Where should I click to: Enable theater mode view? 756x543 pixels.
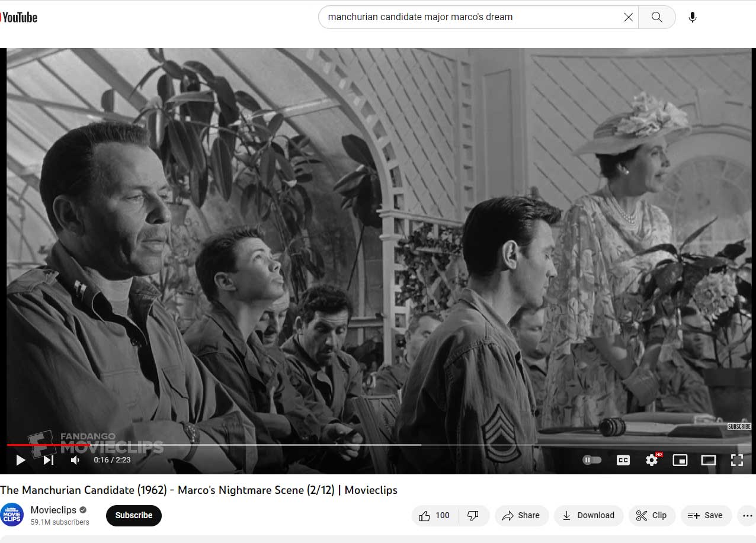point(709,460)
